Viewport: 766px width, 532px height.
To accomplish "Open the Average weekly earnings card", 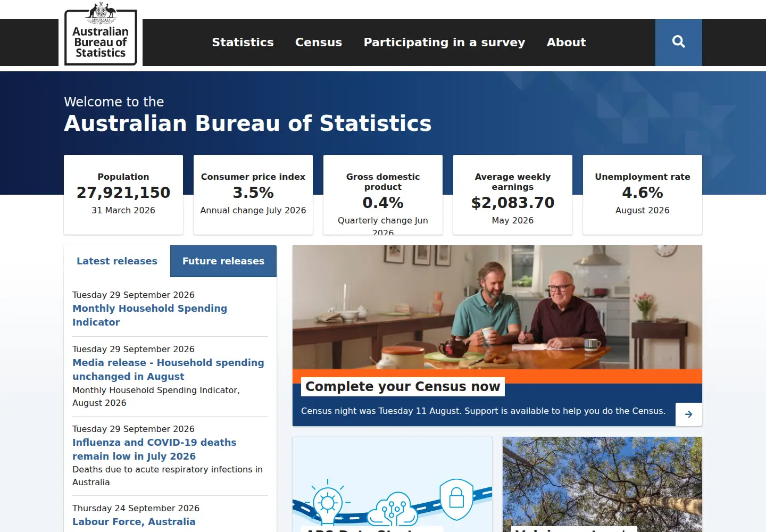I will (513, 195).
